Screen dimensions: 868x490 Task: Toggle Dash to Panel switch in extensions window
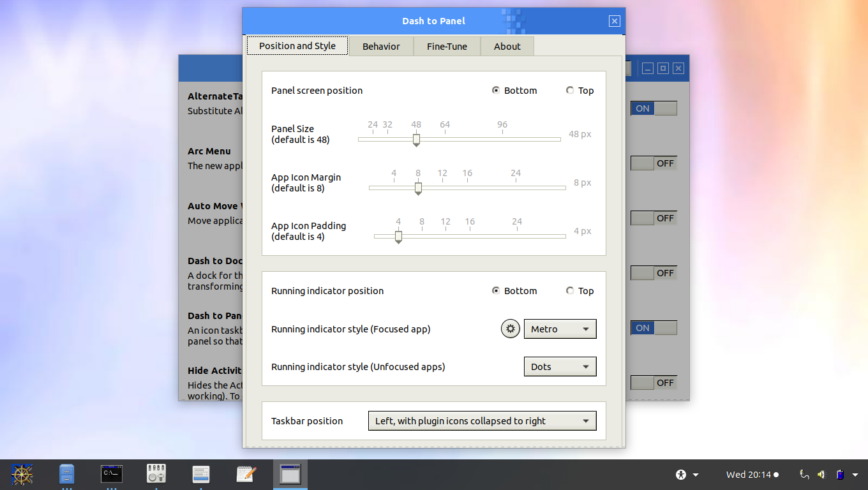click(654, 328)
